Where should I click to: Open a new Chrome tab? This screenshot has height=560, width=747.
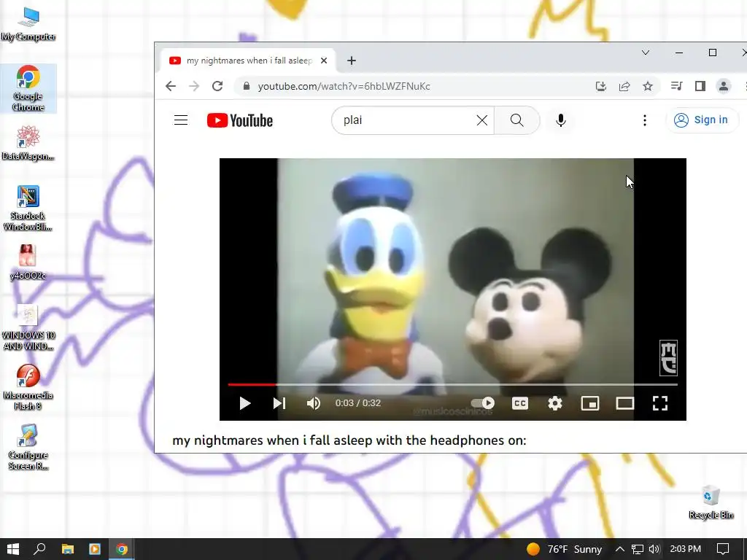click(351, 61)
